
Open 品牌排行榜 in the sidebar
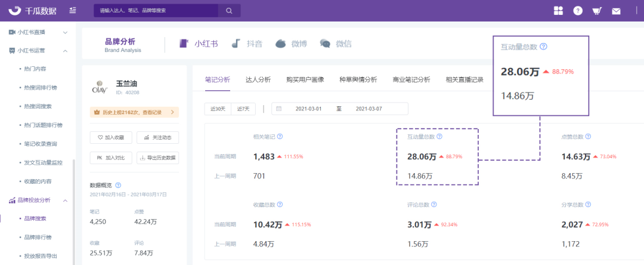tap(38, 238)
